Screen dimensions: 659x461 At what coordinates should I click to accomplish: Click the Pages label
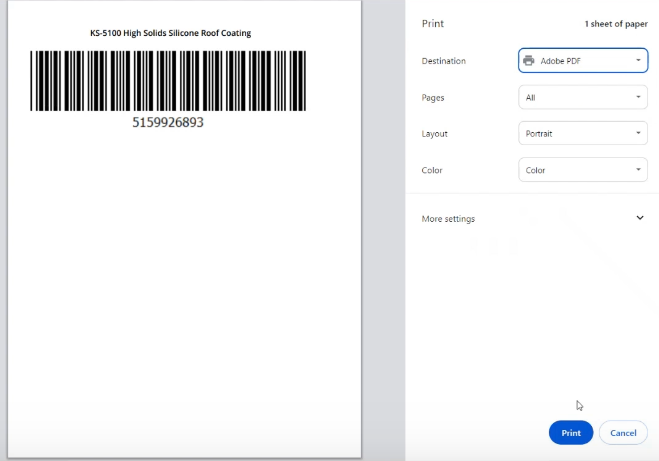(433, 97)
